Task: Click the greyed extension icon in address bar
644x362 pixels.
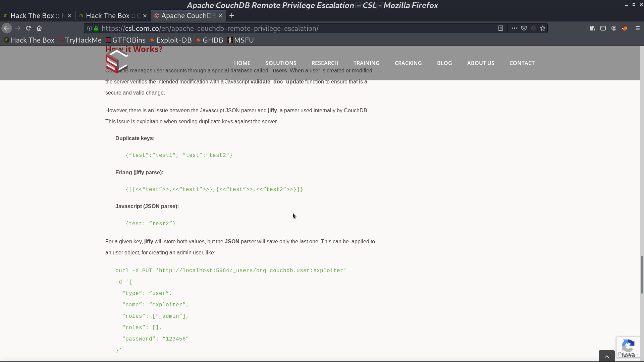Action: [x=533, y=28]
